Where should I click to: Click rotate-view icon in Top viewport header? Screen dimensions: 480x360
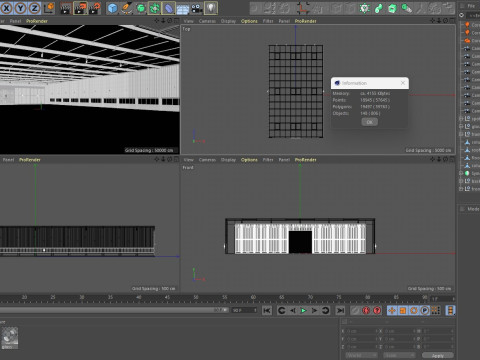[446, 21]
